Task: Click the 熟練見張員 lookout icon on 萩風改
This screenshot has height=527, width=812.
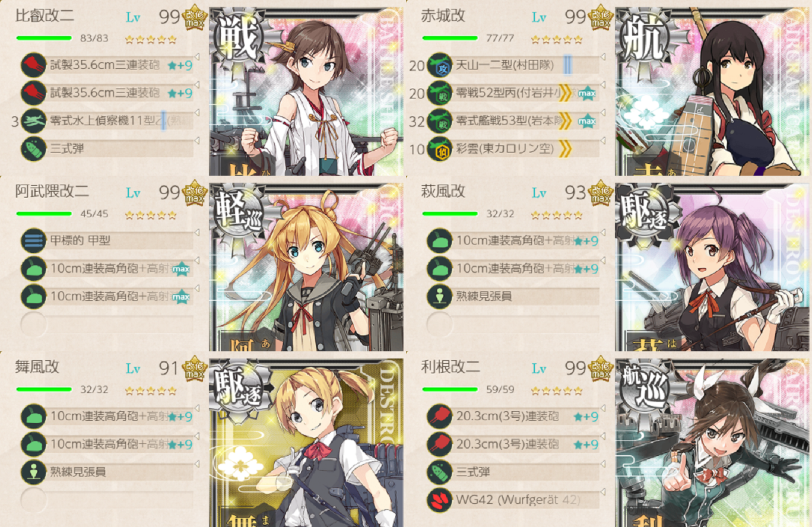Action: 439,296
